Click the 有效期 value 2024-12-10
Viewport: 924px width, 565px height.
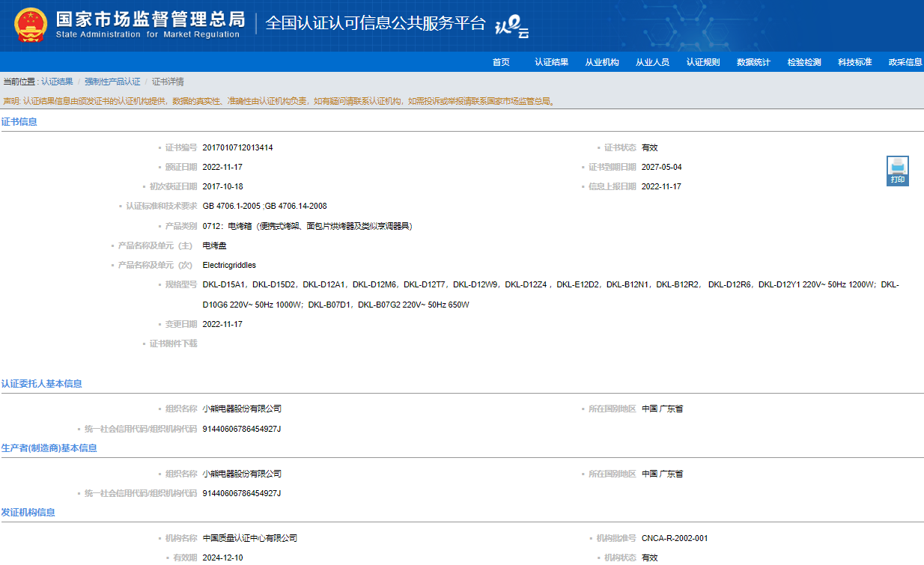(x=222, y=558)
